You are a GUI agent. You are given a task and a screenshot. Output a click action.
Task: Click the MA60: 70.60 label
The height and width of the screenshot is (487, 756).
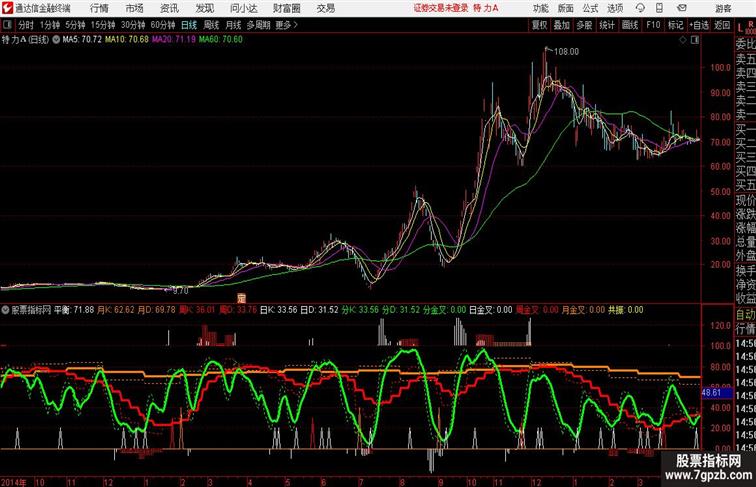point(221,40)
